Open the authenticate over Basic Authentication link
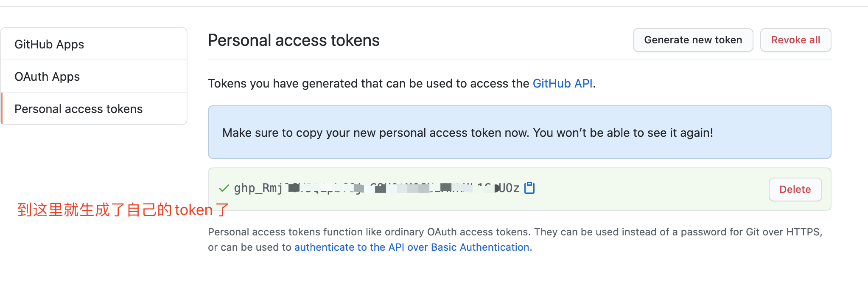This screenshot has width=868, height=283. point(412,247)
